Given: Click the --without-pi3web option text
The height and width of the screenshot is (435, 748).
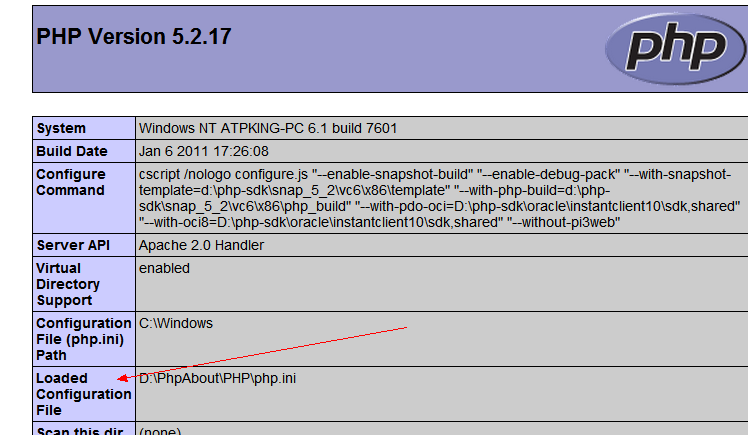Looking at the screenshot, I should click(563, 222).
